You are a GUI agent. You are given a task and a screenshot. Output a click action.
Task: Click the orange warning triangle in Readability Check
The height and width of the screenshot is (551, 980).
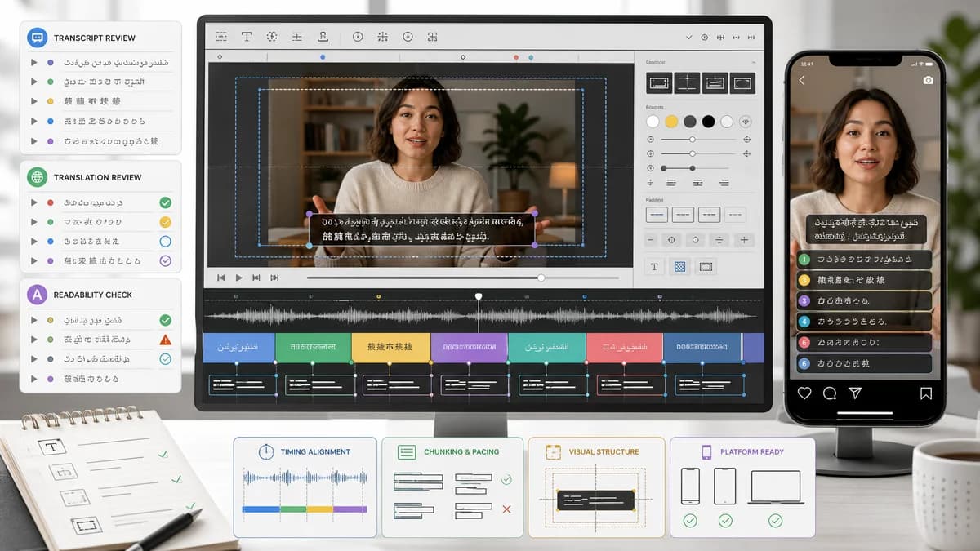click(x=165, y=340)
